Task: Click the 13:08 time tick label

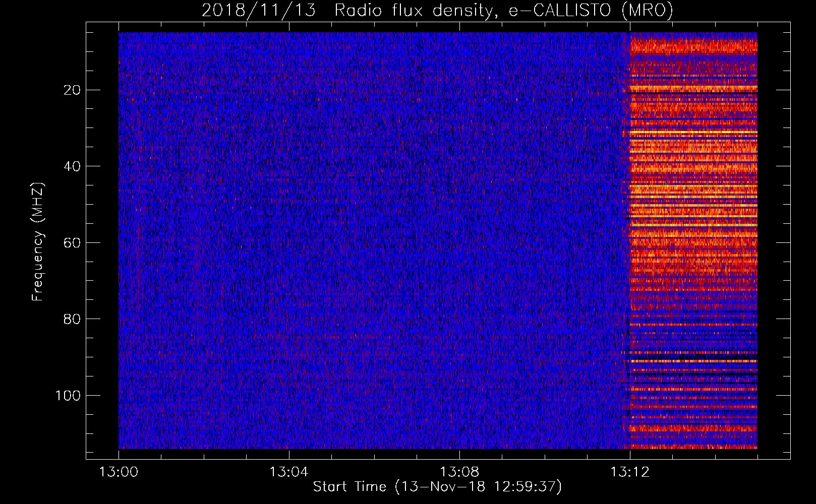Action: tap(459, 472)
